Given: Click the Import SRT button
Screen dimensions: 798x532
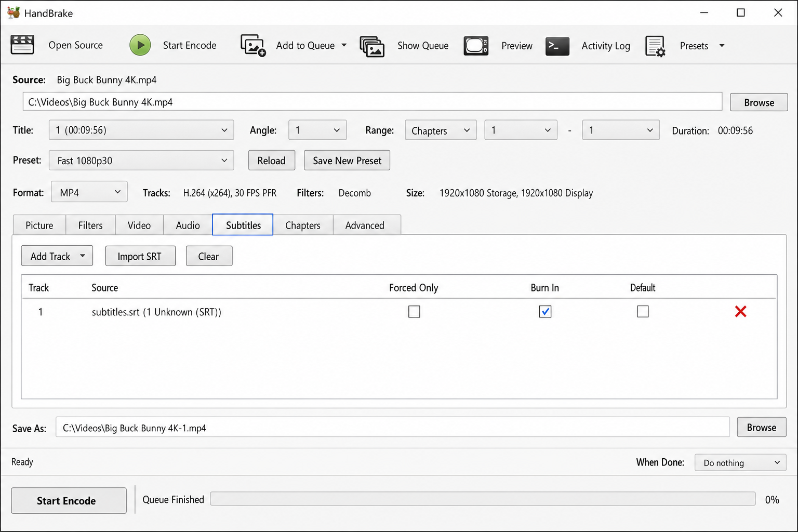Looking at the screenshot, I should coord(140,256).
